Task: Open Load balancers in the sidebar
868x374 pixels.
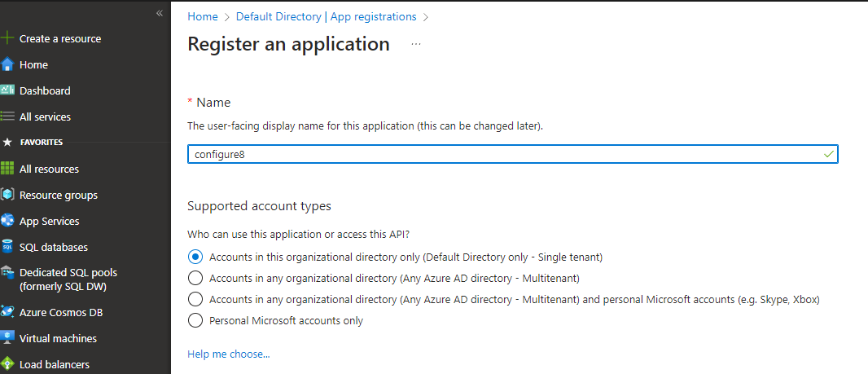Action: 55,364
